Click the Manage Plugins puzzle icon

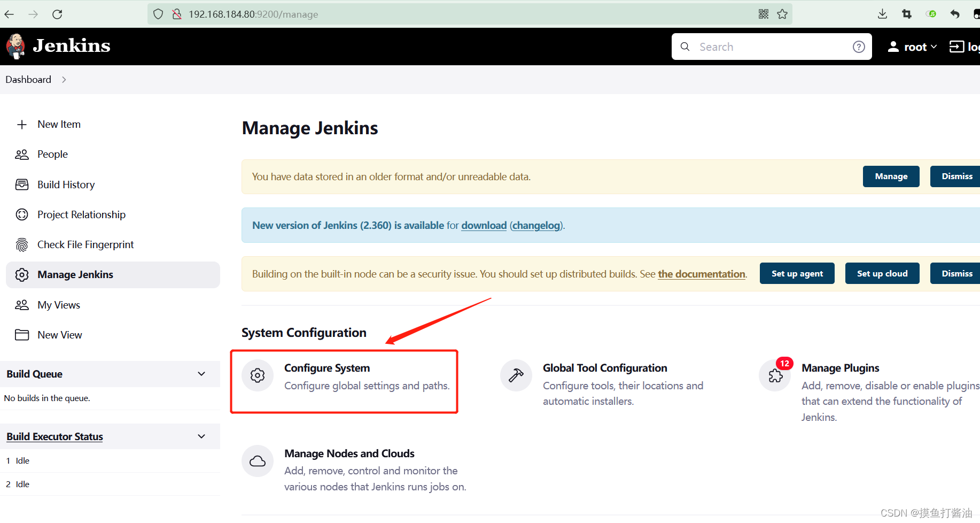(775, 376)
